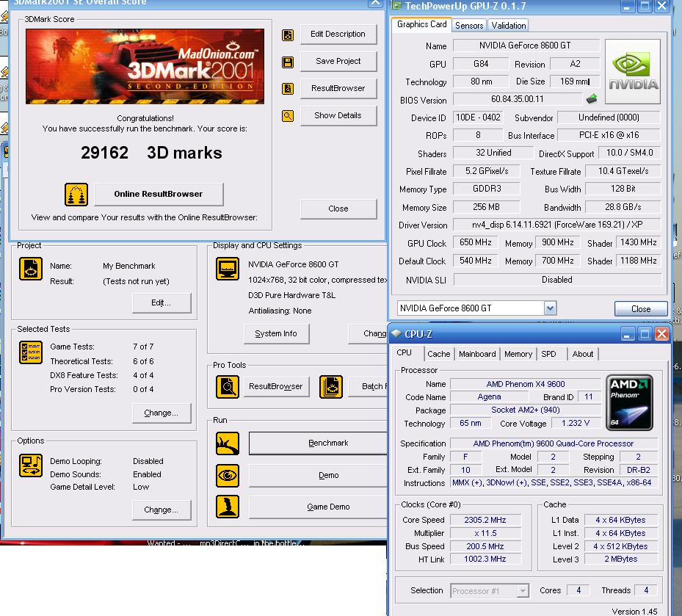Click the Edit Description button

(338, 34)
